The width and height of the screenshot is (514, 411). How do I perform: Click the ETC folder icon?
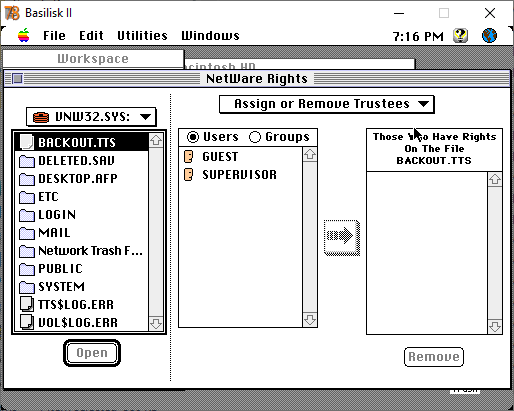pyautogui.click(x=27, y=197)
